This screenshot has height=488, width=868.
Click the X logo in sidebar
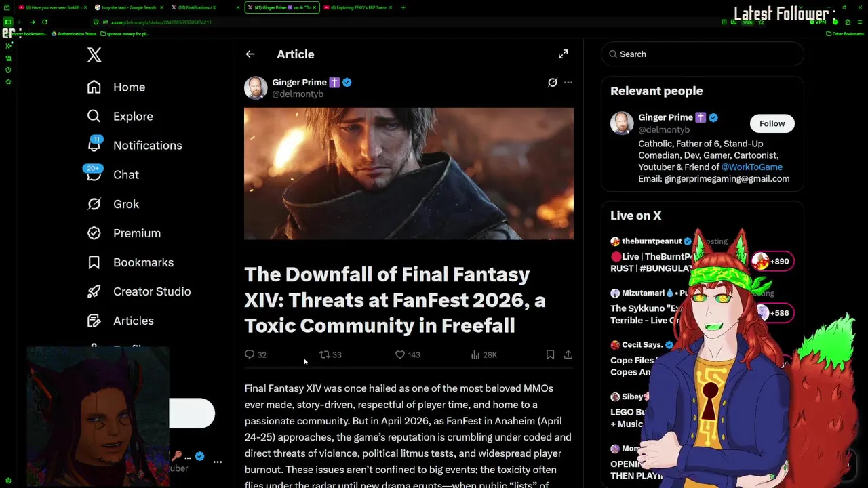pyautogui.click(x=94, y=55)
